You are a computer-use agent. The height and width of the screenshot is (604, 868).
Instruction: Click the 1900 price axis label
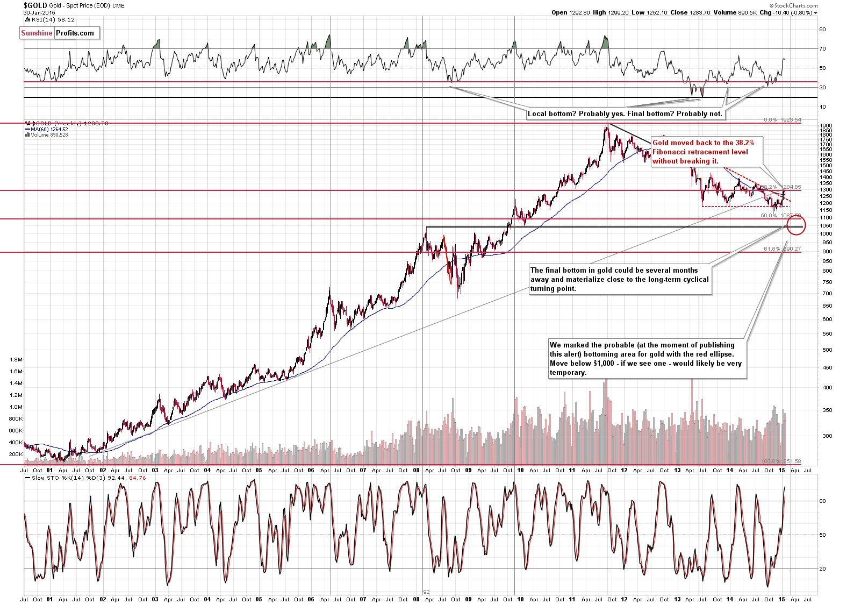click(826, 125)
